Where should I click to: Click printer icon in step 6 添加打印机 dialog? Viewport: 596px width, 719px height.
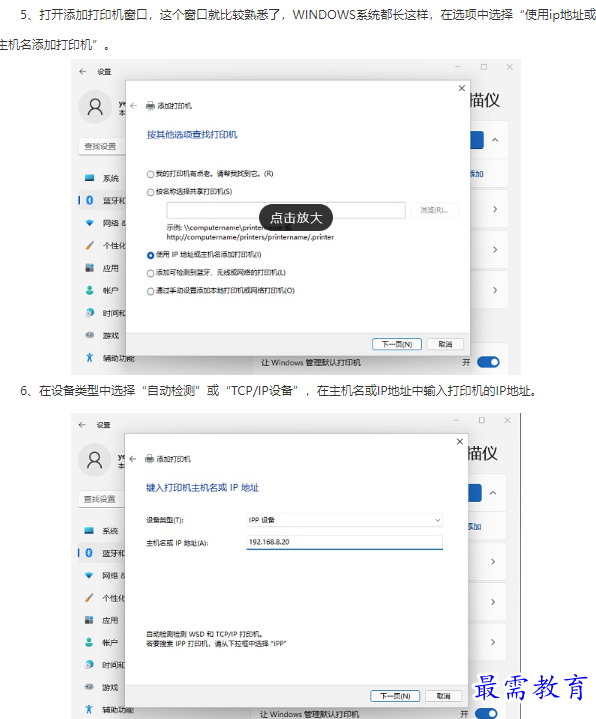pyautogui.click(x=149, y=459)
